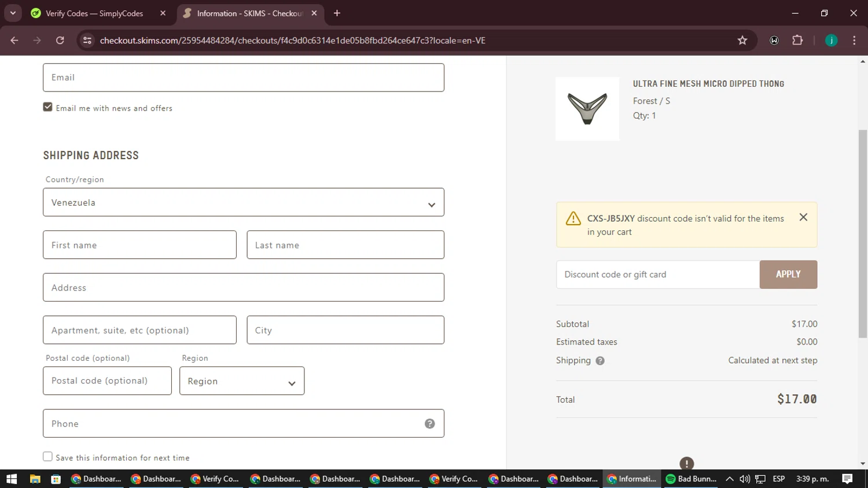Viewport: 868px width, 488px height.
Task: Switch to the Verify Codes — SimplyCodes tab
Action: (x=94, y=13)
